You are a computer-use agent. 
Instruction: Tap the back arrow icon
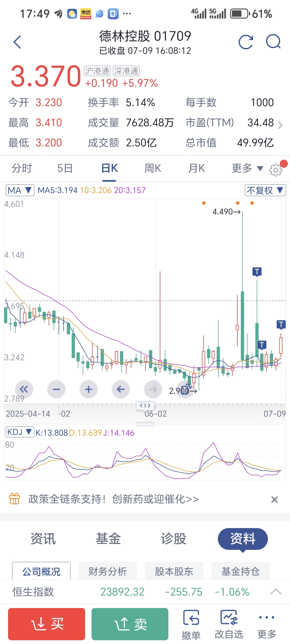pyautogui.click(x=17, y=42)
